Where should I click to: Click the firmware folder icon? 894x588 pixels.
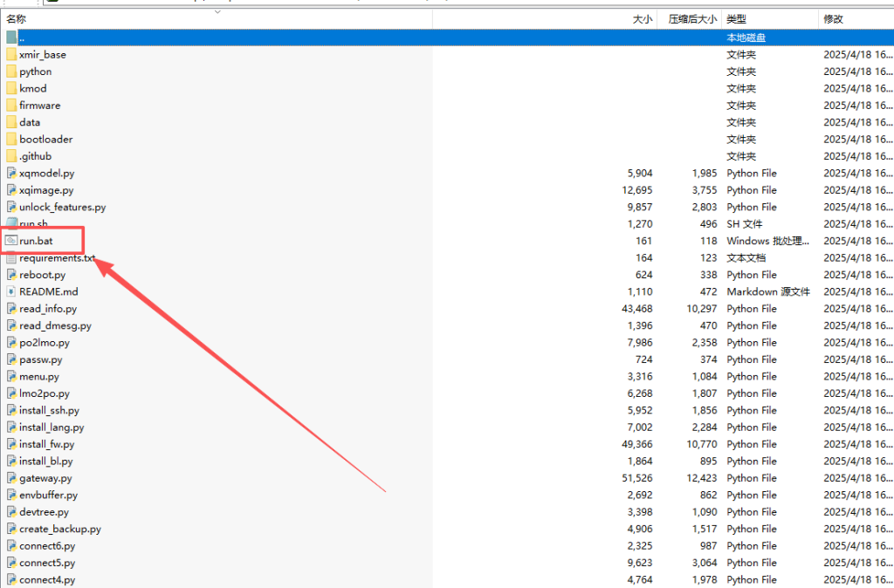click(11, 106)
